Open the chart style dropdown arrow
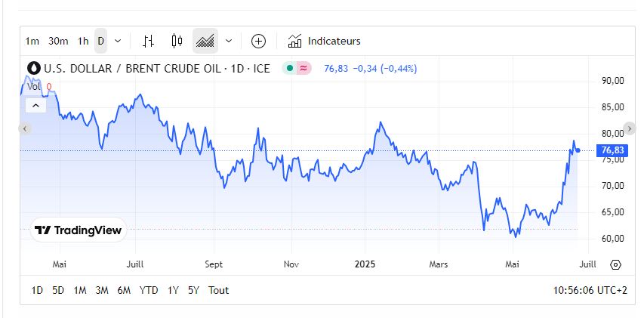Image resolution: width=644 pixels, height=318 pixels. (x=229, y=41)
